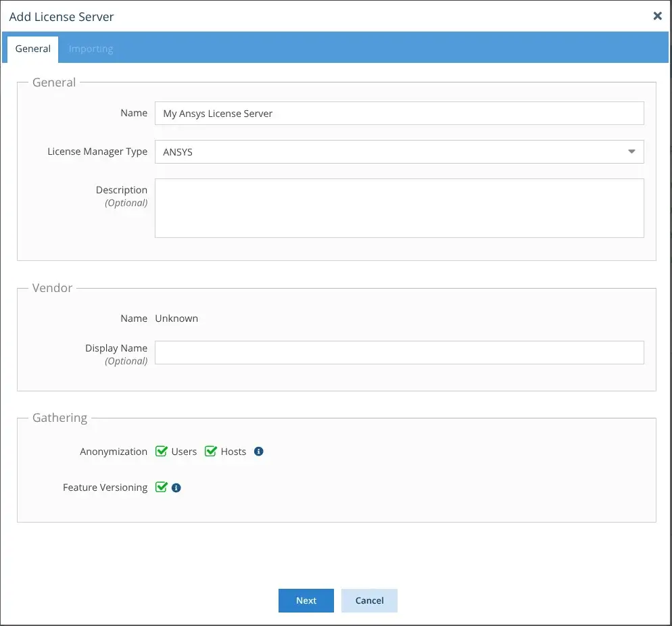View info about Feature Versioning
The image size is (672, 626).
point(177,487)
